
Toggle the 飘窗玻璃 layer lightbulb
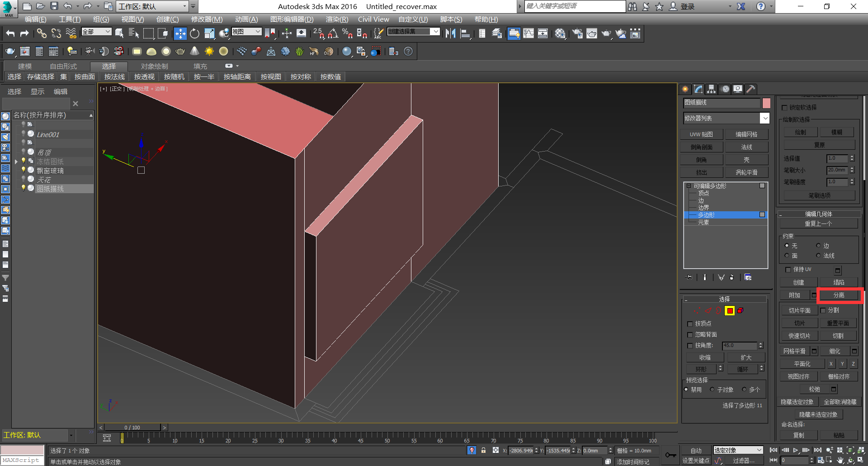coord(24,170)
